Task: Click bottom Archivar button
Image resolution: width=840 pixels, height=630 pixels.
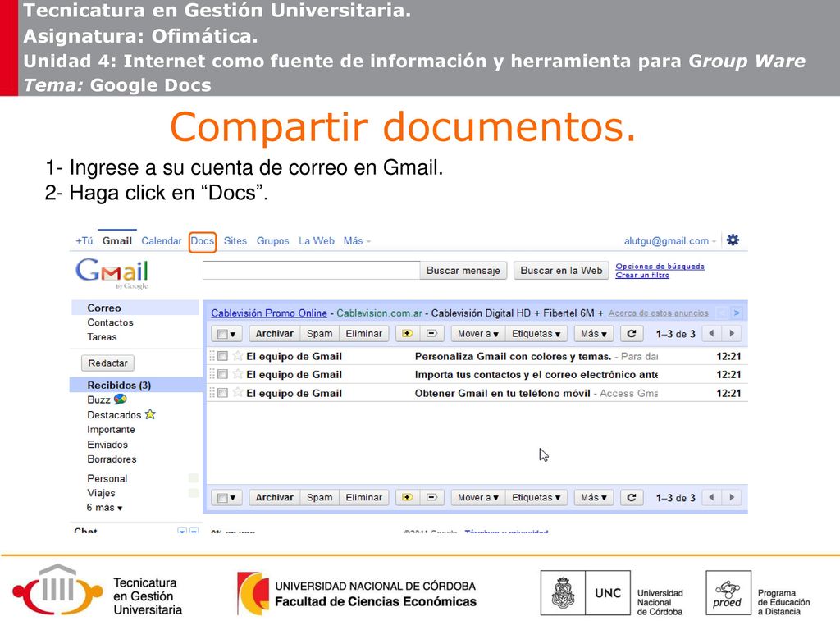Action: [x=274, y=497]
